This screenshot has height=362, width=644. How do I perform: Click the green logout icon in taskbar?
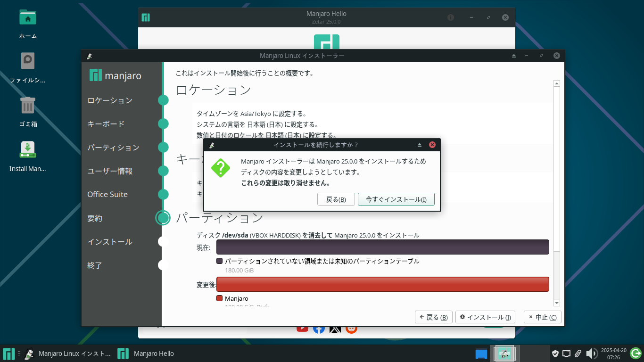[636, 354]
